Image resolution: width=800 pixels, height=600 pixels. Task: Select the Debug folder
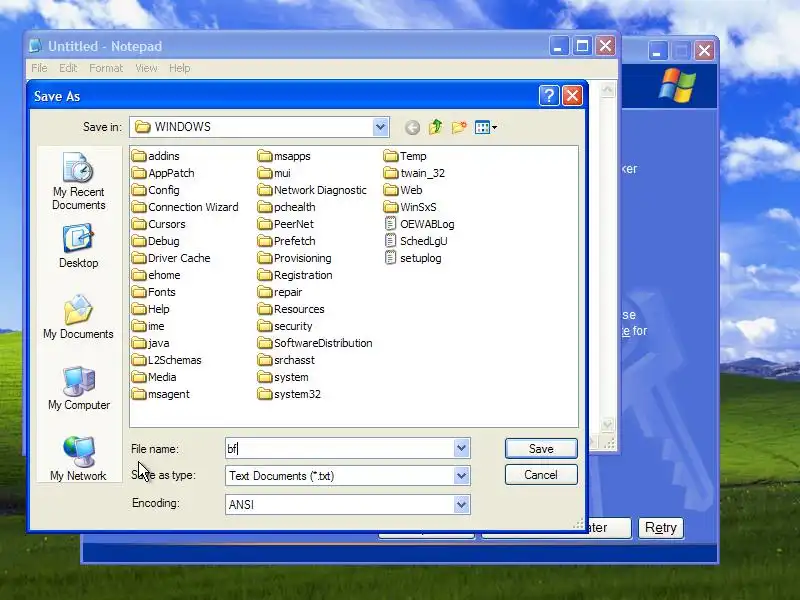[x=156, y=241]
